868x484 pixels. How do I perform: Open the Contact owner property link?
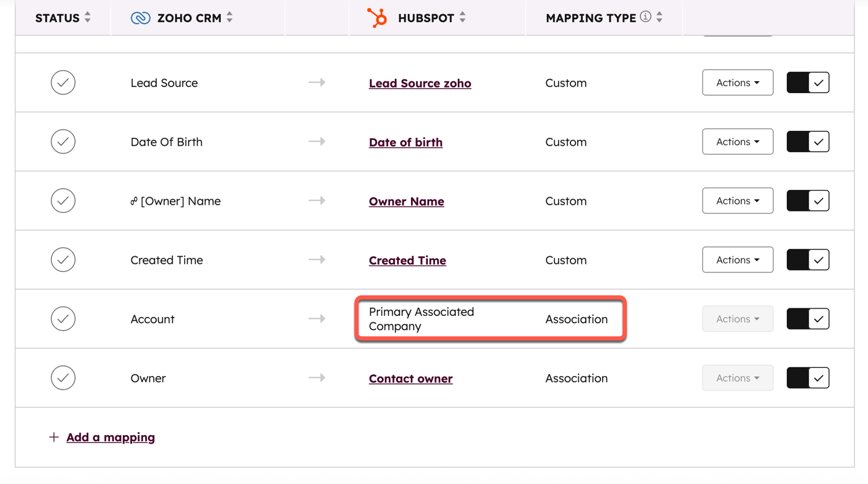pos(410,378)
